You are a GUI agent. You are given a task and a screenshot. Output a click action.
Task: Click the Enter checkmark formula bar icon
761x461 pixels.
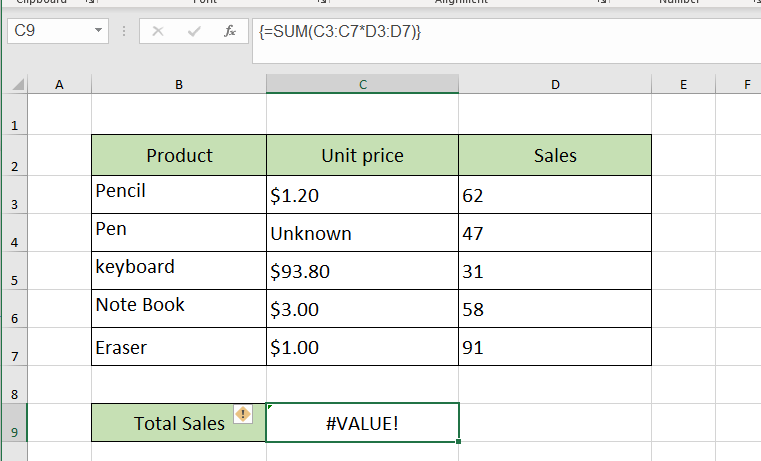194,32
